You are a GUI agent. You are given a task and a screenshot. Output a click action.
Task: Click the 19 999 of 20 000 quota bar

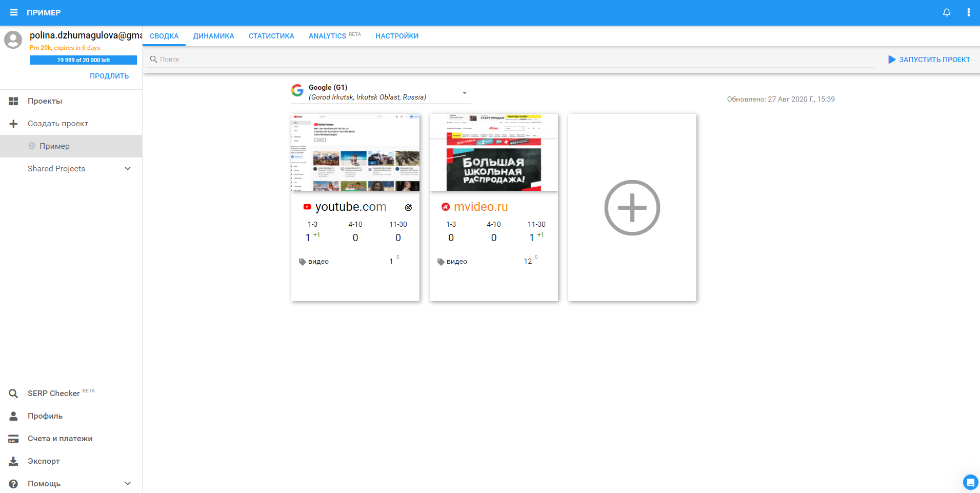83,60
